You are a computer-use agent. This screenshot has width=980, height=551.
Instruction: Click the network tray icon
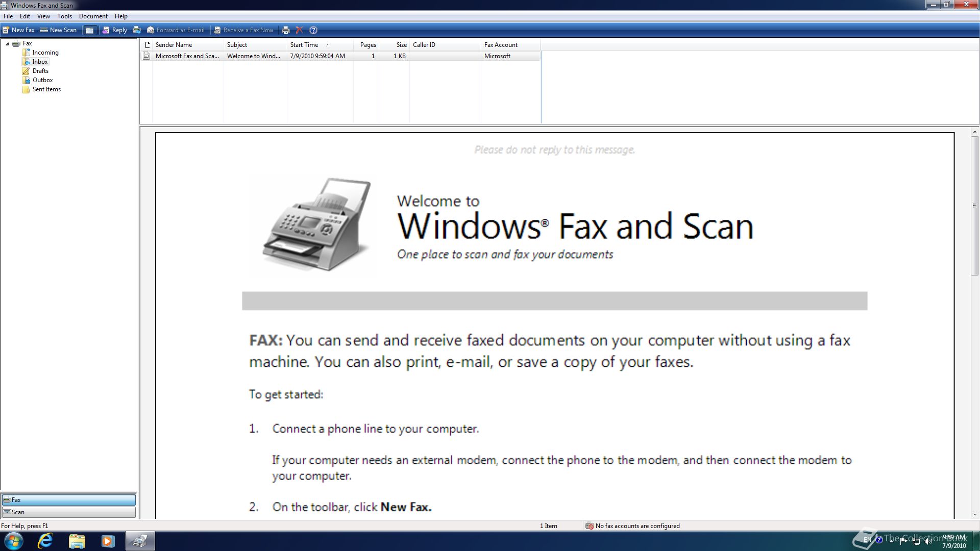(x=916, y=541)
